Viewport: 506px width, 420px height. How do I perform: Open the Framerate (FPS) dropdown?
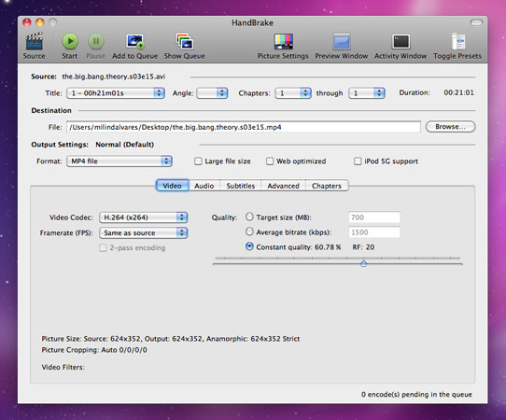pyautogui.click(x=143, y=233)
